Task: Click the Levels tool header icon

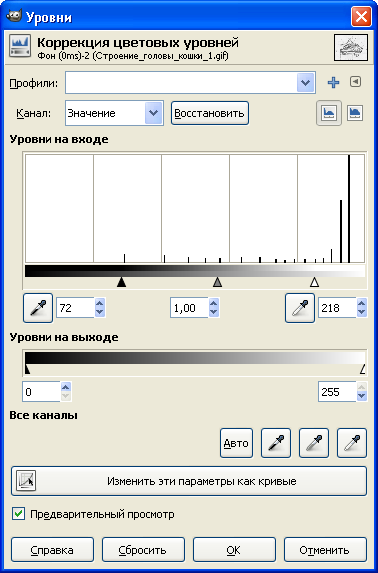Action: (x=20, y=46)
